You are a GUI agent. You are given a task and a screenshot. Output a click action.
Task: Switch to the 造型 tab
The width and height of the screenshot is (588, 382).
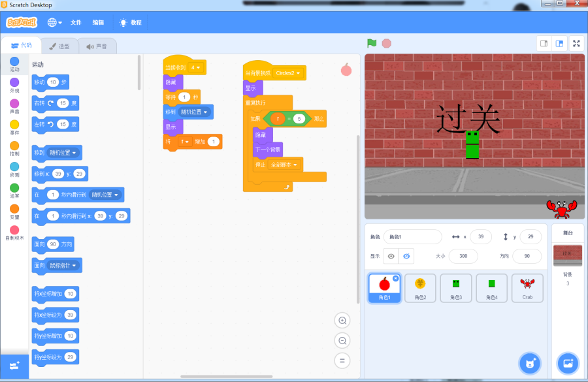[x=59, y=46]
